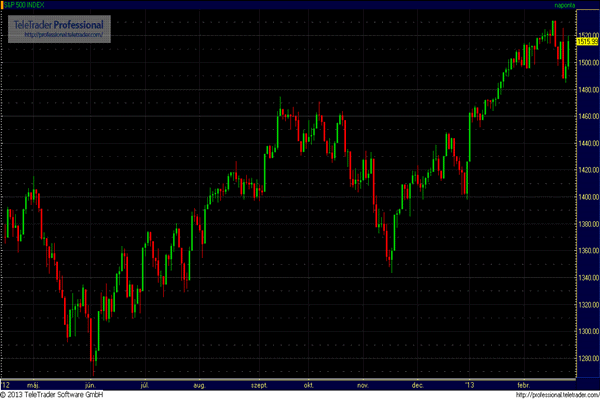The image size is (600, 400).
Task: Open the professional.teletrader.com link under the logo
Action: pyautogui.click(x=62, y=35)
